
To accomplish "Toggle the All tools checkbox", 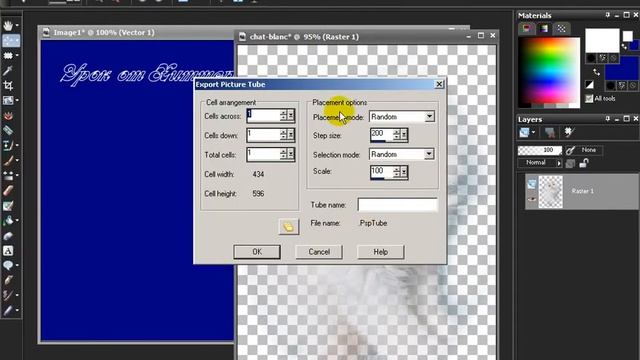I will (x=589, y=98).
